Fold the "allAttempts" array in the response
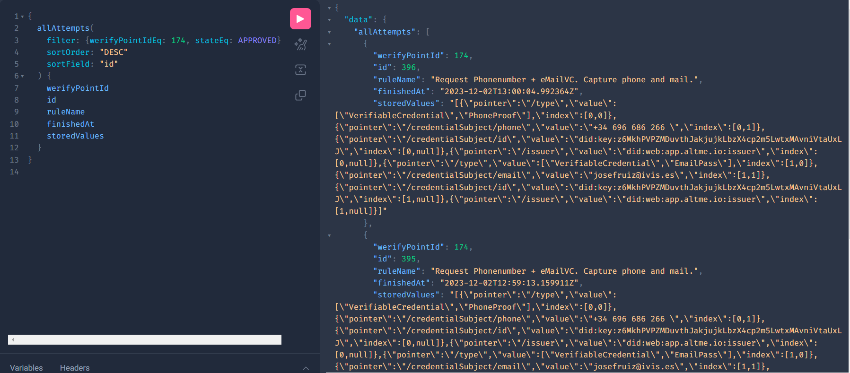Image resolution: width=850 pixels, height=373 pixels. click(x=329, y=32)
